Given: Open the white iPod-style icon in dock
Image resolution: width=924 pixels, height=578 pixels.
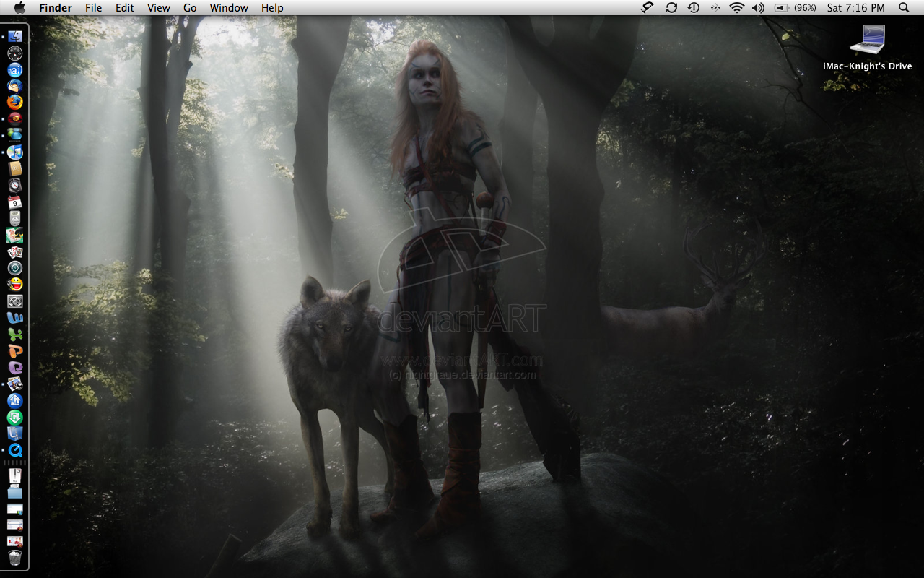Looking at the screenshot, I should click(15, 219).
